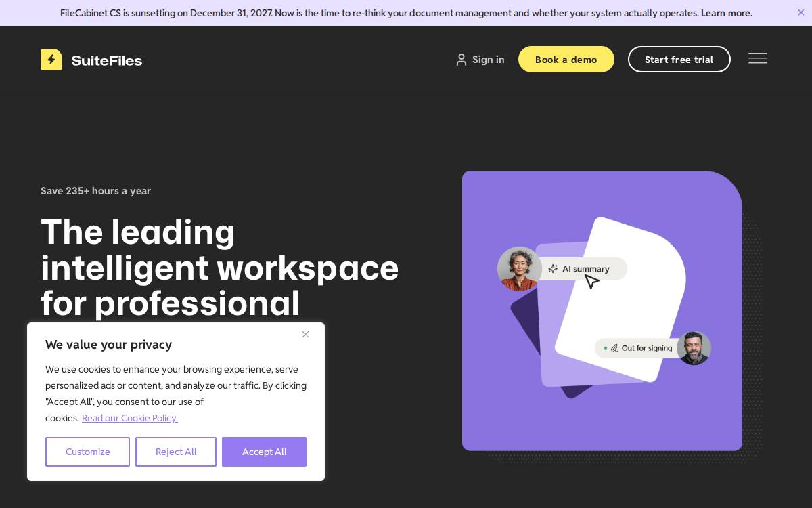Viewport: 812px width, 508px height.
Task: Click the 'We value your privacy' heading
Action: (x=108, y=345)
